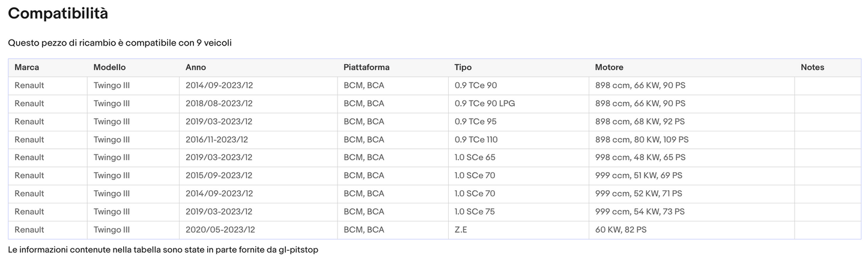Image resolution: width=868 pixels, height=261 pixels.
Task: Select the 2018/08-2023/12 year cell
Action: pyautogui.click(x=219, y=103)
